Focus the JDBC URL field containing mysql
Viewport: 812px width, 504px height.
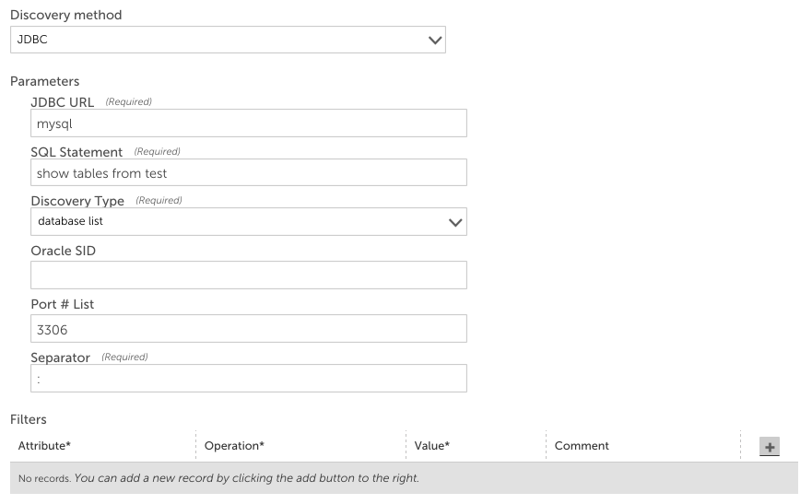pyautogui.click(x=248, y=123)
